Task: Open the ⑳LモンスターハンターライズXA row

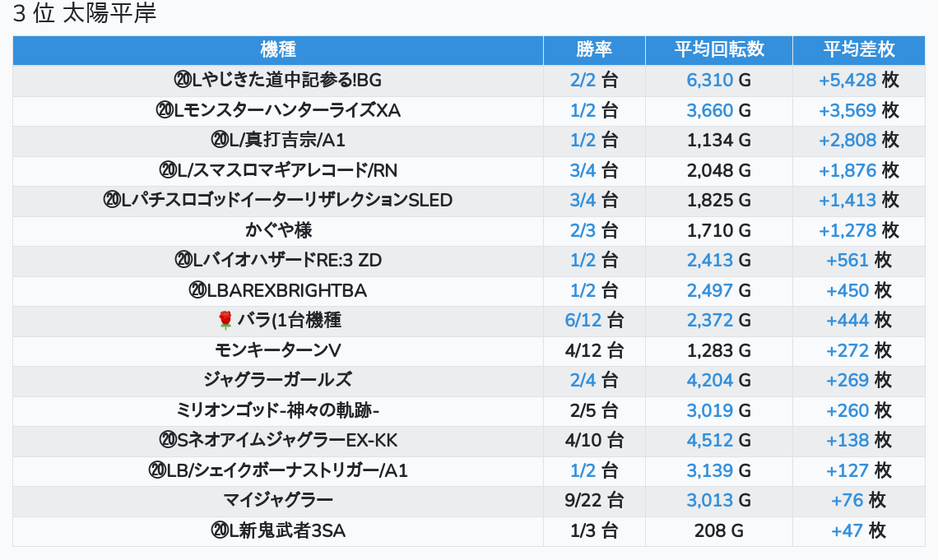Action: 469,110
